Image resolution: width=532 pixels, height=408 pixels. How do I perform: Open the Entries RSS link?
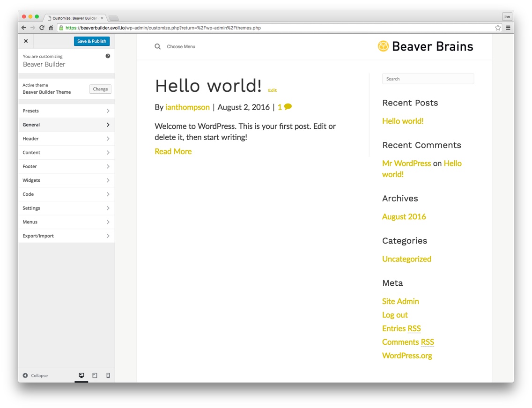pos(401,328)
